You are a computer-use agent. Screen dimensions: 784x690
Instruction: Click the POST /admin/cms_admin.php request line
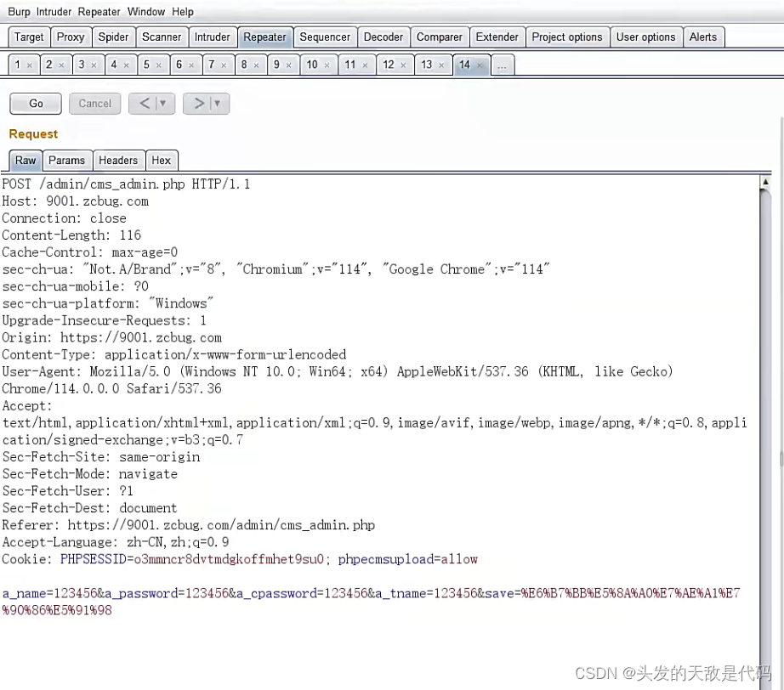click(x=126, y=184)
